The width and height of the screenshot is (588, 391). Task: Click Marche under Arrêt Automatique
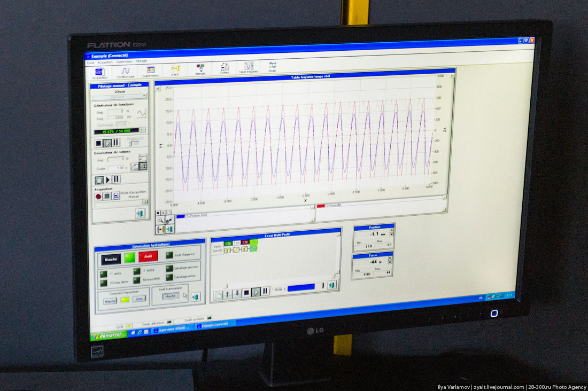(x=170, y=296)
